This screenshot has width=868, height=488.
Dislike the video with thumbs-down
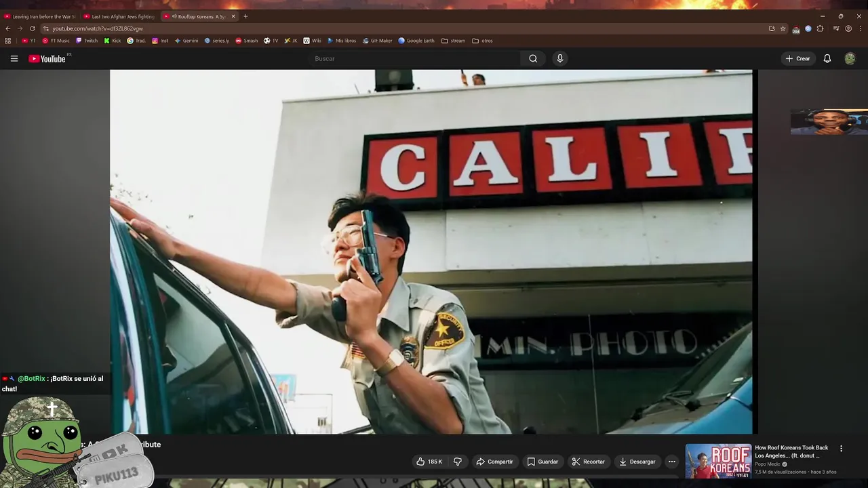[458, 462]
